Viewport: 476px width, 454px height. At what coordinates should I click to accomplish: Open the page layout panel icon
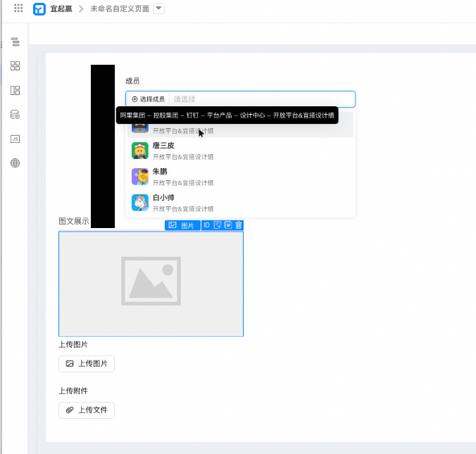pyautogui.click(x=15, y=90)
